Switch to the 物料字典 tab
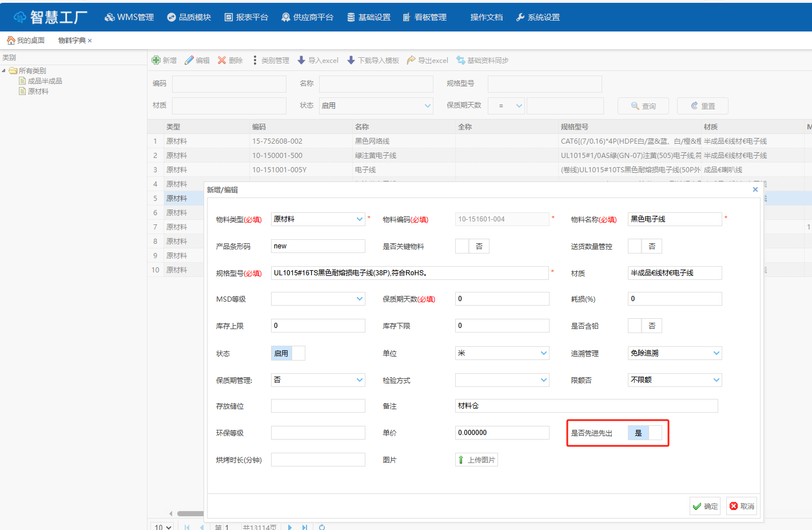Screen dimensions: 812x530 pos(71,40)
